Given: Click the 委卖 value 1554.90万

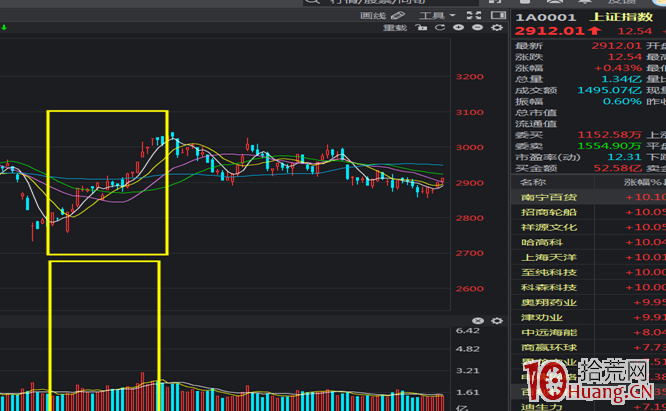Looking at the screenshot, I should tap(609, 146).
